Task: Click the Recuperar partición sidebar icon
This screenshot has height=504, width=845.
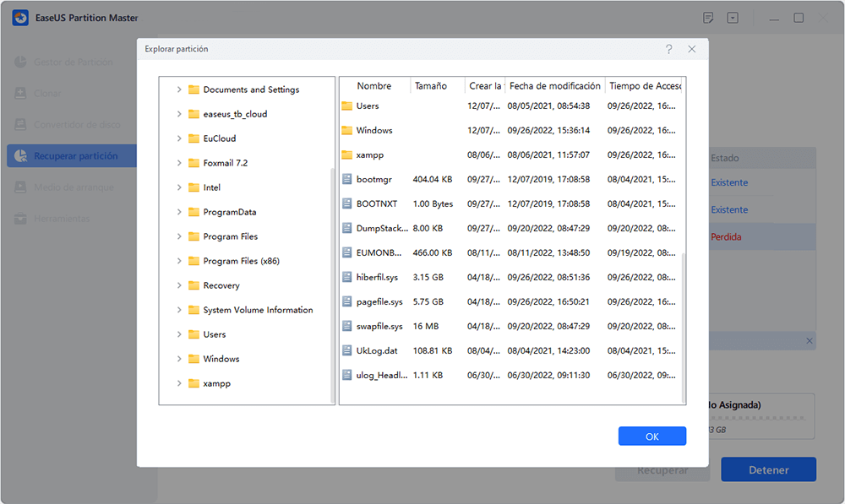Action: 20,155
